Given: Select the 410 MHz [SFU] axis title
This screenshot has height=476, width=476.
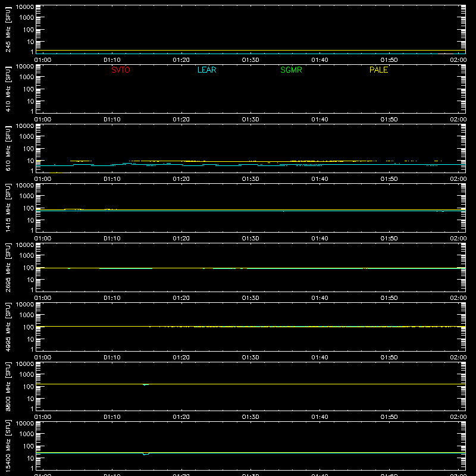Looking at the screenshot, I should click(8, 89).
